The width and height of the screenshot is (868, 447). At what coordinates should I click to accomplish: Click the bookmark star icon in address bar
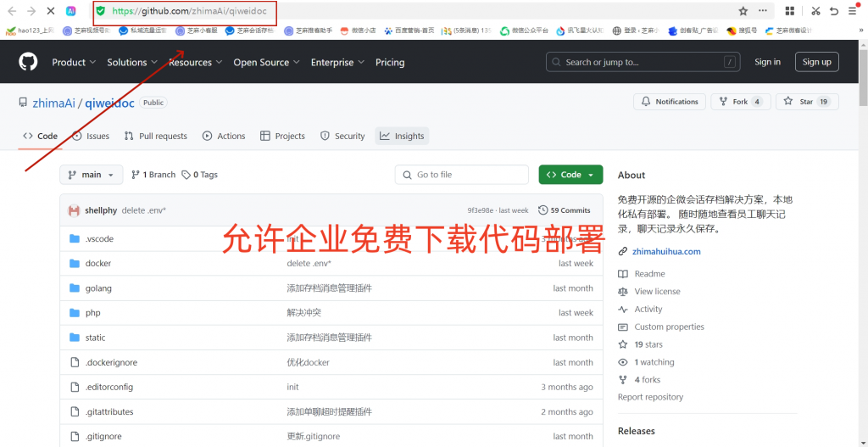[x=743, y=11]
